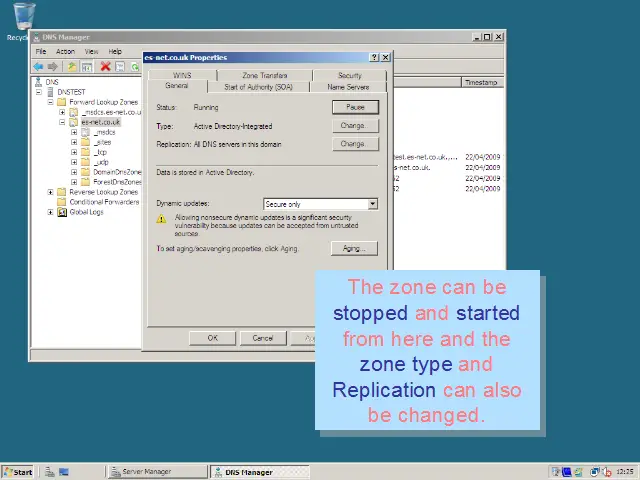Open the View menu

91,51
